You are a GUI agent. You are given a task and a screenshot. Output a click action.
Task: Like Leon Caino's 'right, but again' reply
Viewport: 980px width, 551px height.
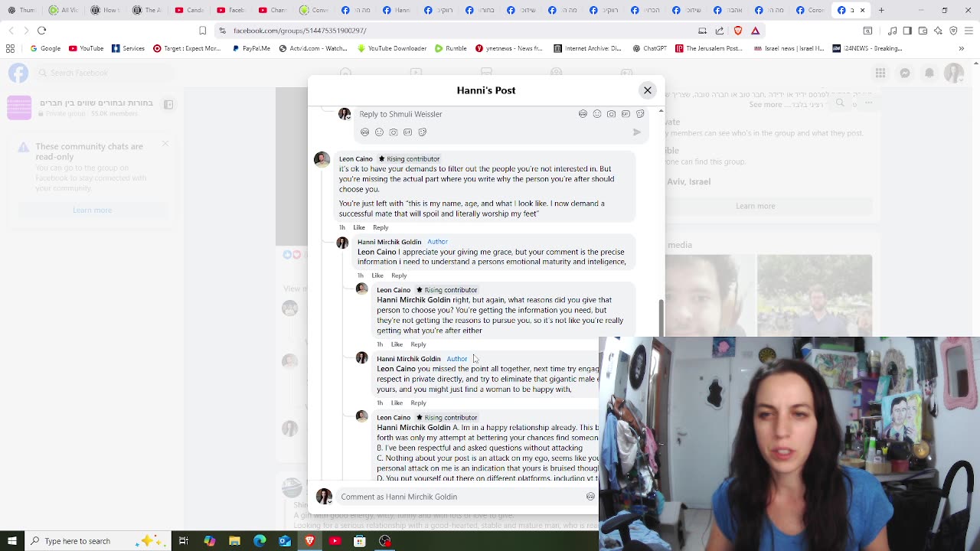397,344
